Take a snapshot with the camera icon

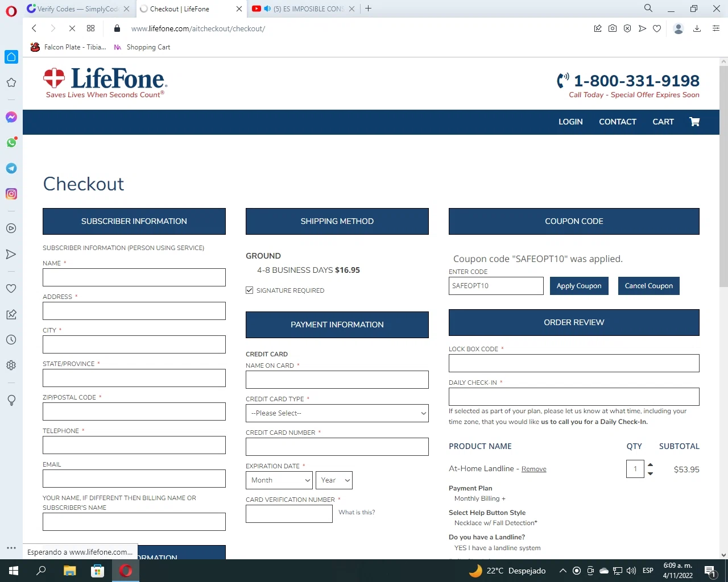[x=613, y=28]
